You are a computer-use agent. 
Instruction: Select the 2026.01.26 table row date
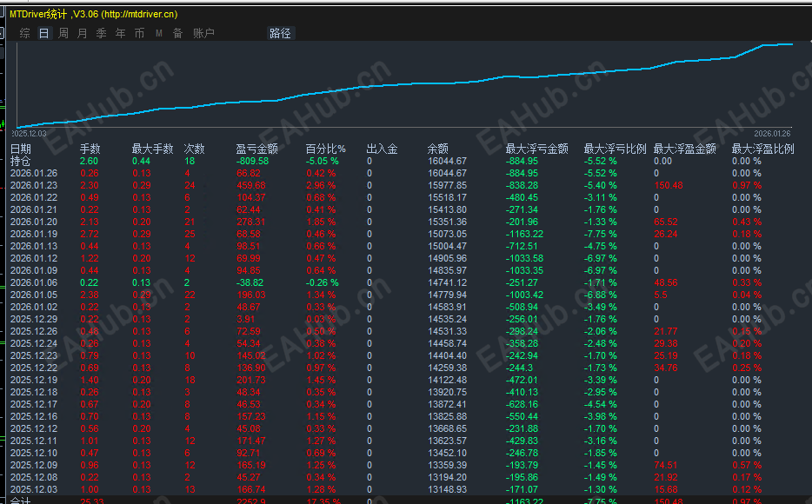coord(34,173)
